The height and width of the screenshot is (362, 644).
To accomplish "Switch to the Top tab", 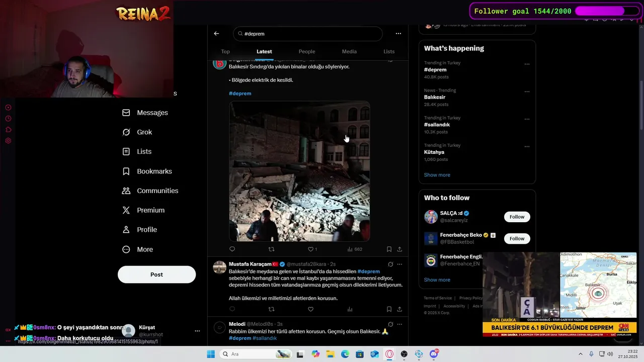I will (225, 51).
